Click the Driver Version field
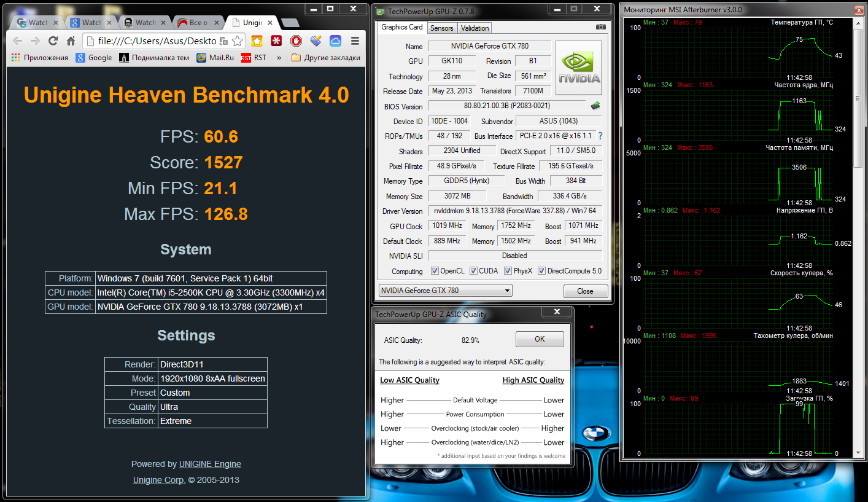 [x=515, y=211]
